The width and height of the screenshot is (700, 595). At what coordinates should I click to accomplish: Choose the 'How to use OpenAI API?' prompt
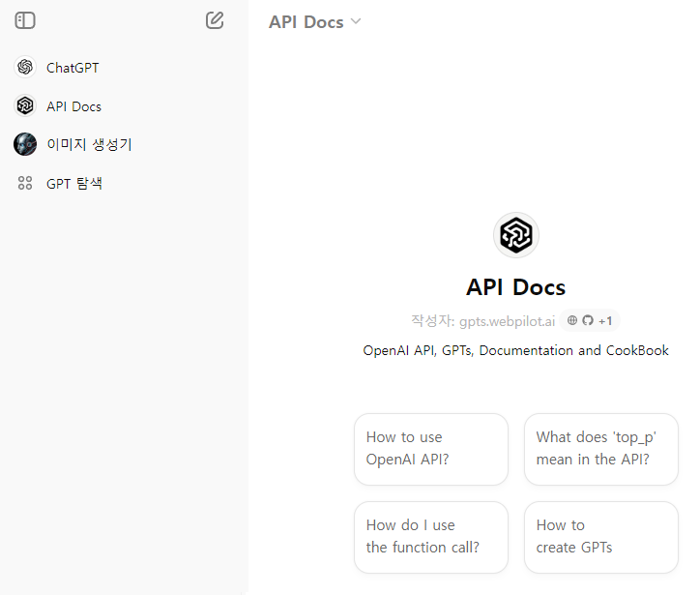431,449
